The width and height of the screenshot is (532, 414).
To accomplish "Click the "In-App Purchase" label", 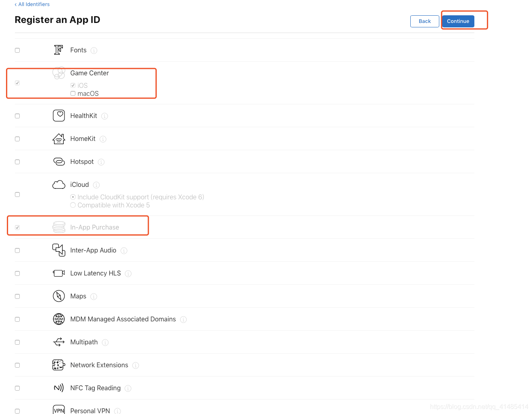I will click(x=95, y=227).
